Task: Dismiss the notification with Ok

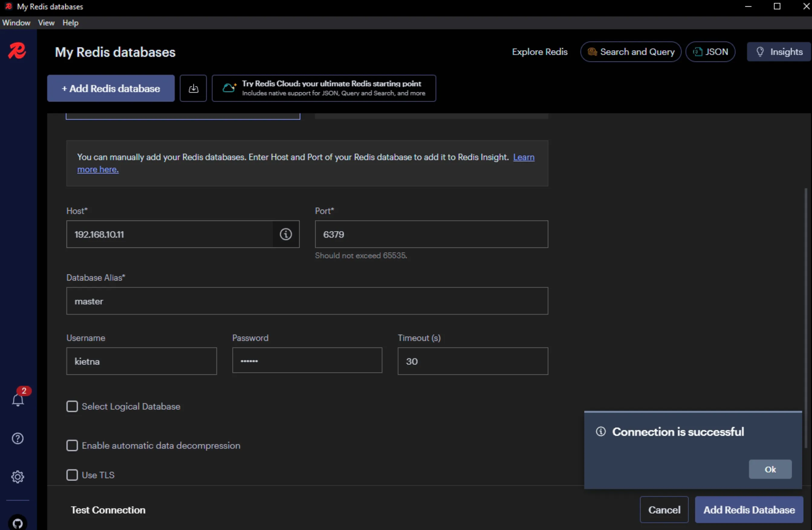Action: tap(770, 469)
